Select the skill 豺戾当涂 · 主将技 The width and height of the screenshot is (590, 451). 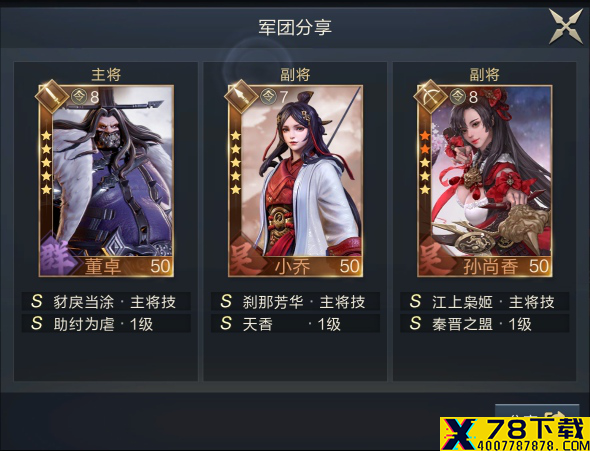click(106, 301)
